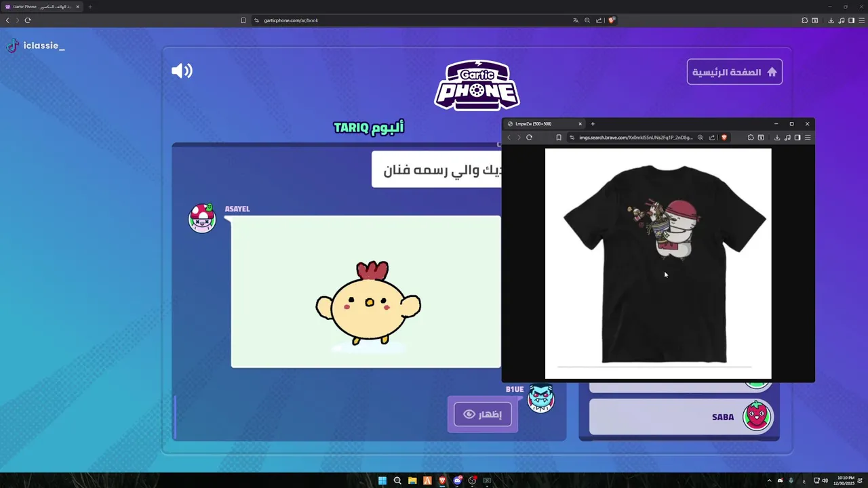
Task: Open Discord from taskbar
Action: click(x=457, y=481)
